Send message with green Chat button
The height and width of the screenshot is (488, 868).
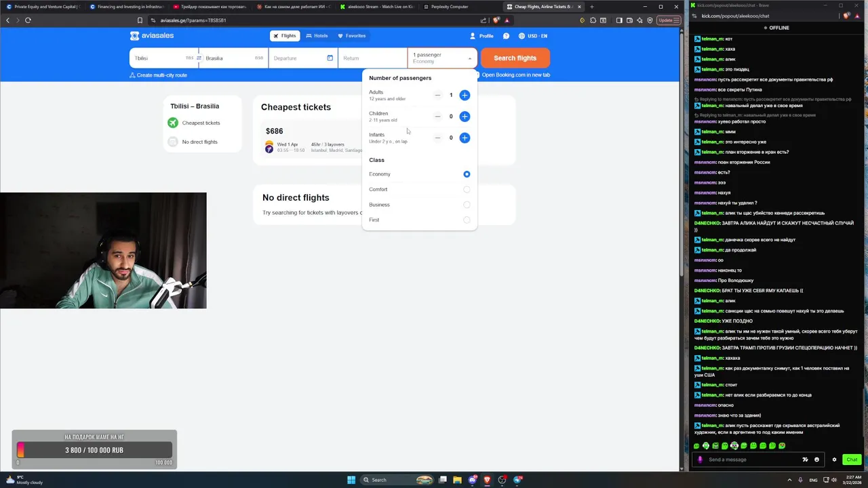852,460
